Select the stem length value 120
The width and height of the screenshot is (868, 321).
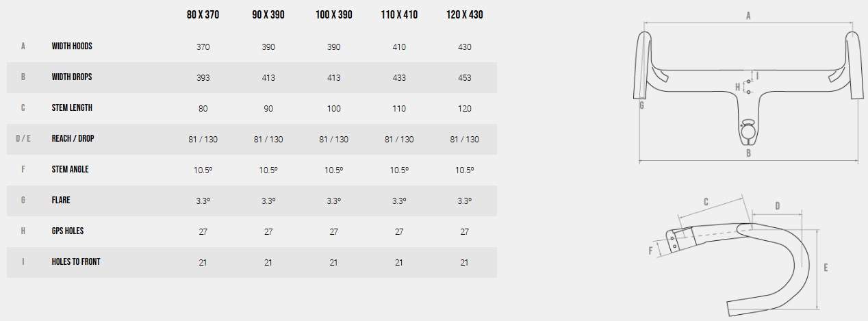[x=464, y=109]
